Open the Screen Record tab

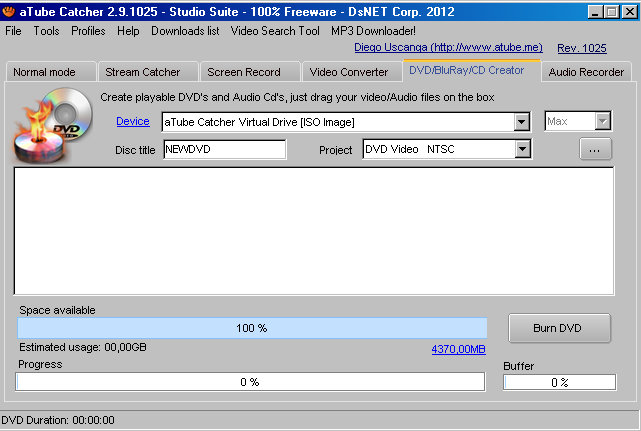[x=244, y=72]
